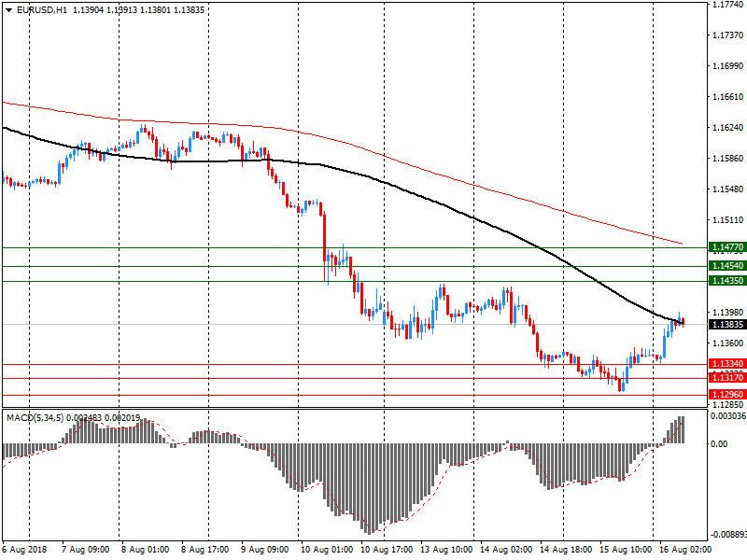Viewport: 747px width, 560px height.
Task: Click the 14 Aug 02:00 time axis label
Action: (506, 550)
